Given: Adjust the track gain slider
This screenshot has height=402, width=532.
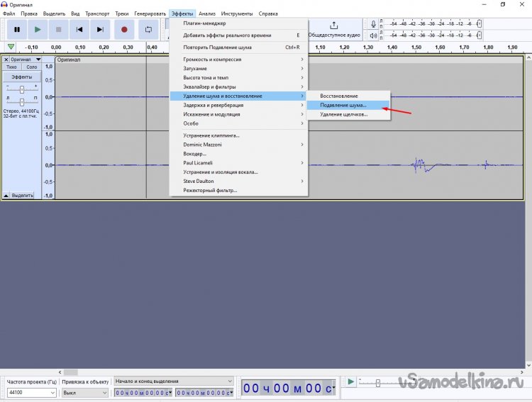Looking at the screenshot, I should pyautogui.click(x=22, y=89).
